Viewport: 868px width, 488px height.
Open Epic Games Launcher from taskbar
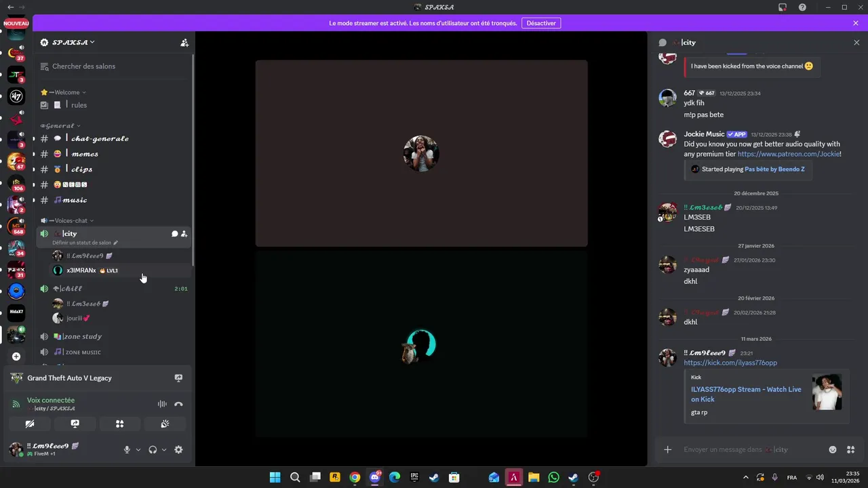click(x=414, y=477)
